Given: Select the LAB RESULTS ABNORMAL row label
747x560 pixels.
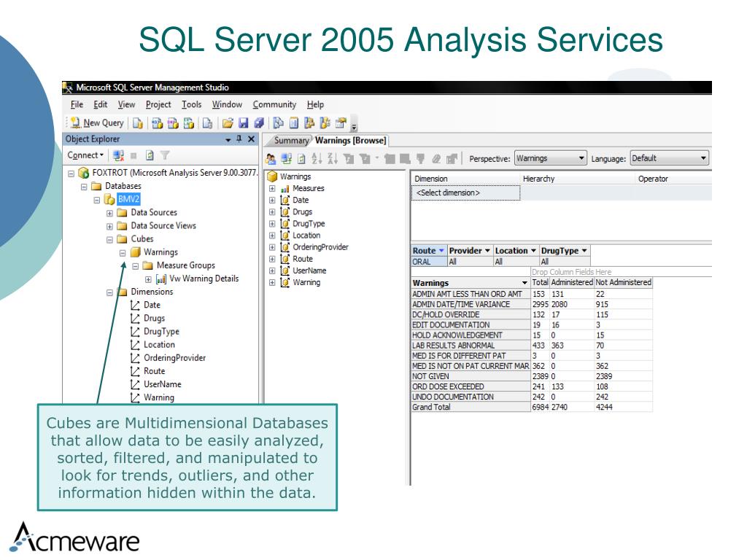Looking at the screenshot, I should [471, 346].
